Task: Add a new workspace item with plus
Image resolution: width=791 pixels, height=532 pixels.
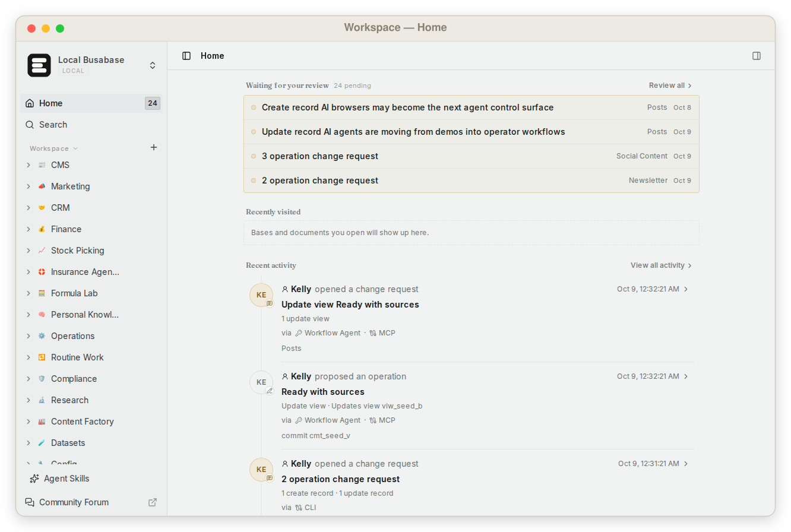Action: 154,147
